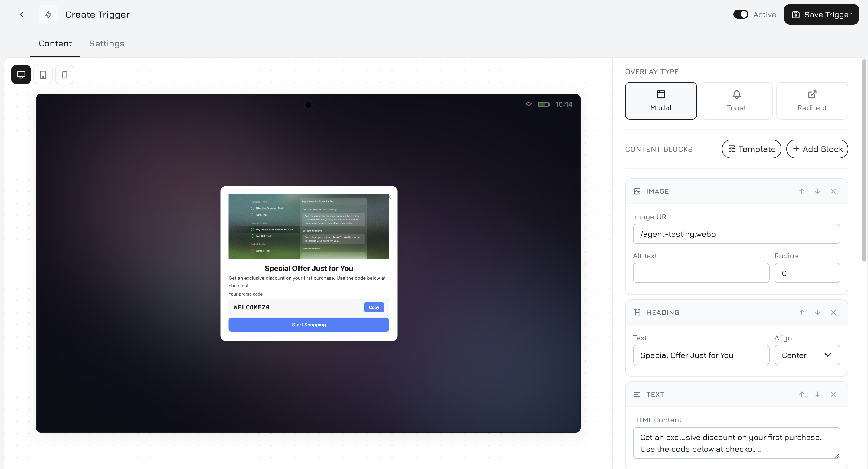This screenshot has width=868, height=469.
Task: Expand the HEADING block section
Action: [663, 312]
